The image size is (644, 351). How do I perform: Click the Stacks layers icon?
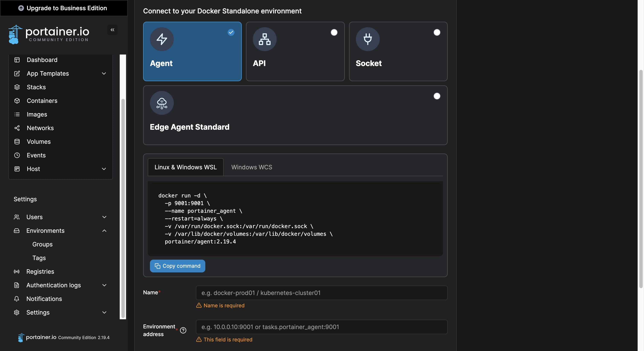(x=17, y=87)
